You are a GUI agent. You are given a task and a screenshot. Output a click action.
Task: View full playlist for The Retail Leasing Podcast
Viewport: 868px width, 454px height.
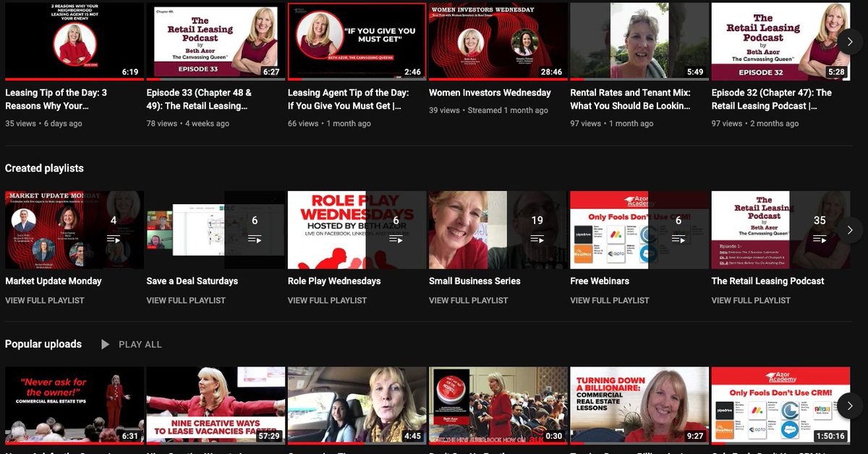click(752, 300)
